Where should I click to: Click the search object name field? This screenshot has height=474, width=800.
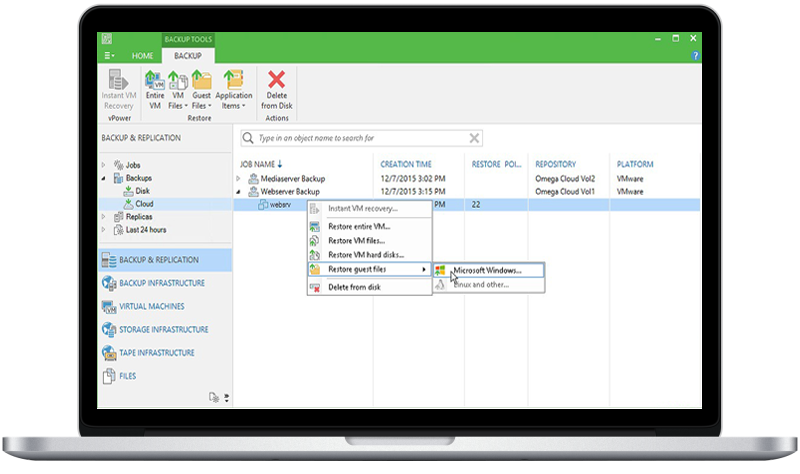tap(361, 138)
